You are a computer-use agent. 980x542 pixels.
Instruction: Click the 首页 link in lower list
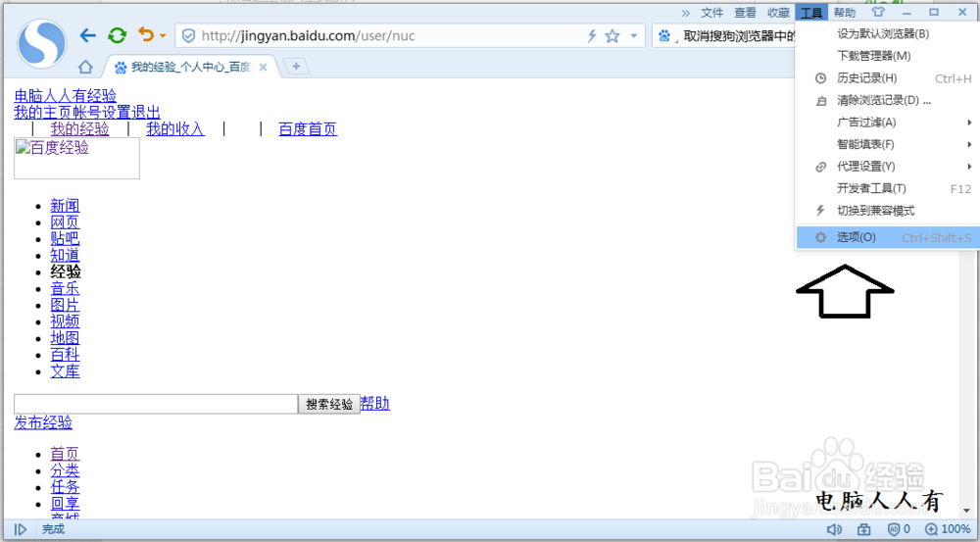65,454
